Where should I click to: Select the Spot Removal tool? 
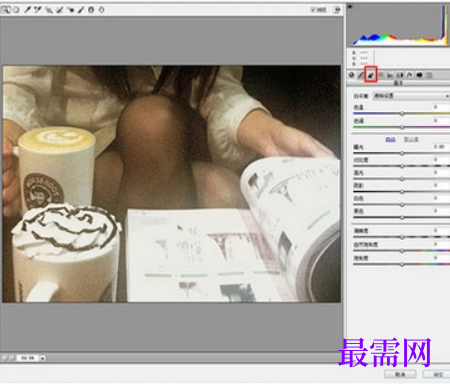tap(59, 10)
